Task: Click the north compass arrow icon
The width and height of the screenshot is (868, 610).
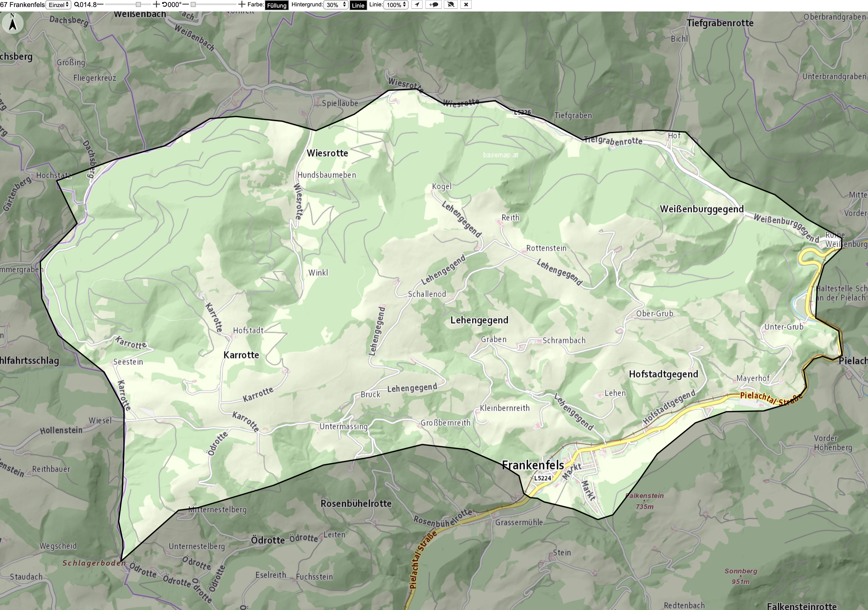Action: 12,23
